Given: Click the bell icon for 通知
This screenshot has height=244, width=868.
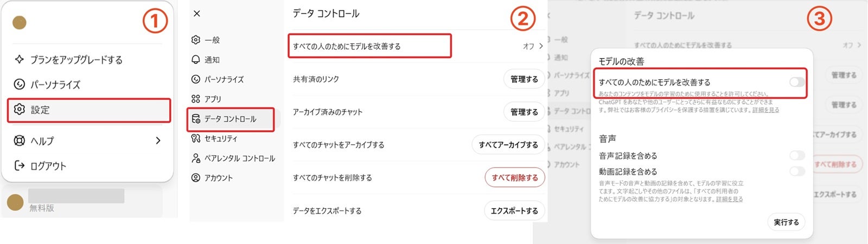Looking at the screenshot, I should pyautogui.click(x=196, y=60).
